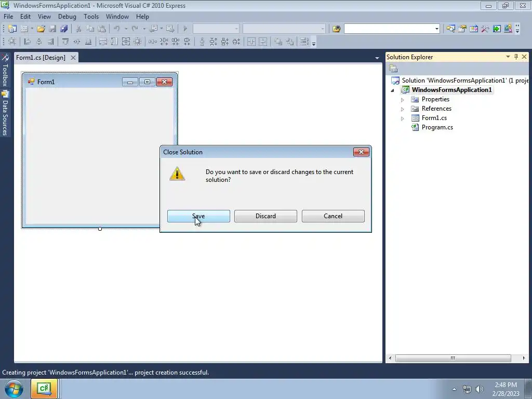
Task: Open the Solution Explorer window position dropdown
Action: tap(508, 57)
